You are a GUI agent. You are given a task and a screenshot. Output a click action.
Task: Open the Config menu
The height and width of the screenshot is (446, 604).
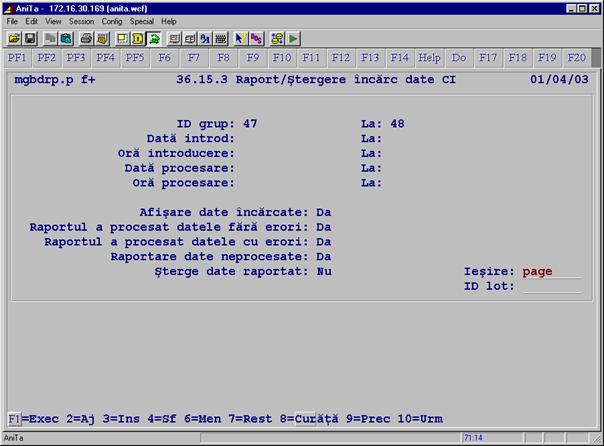click(113, 21)
